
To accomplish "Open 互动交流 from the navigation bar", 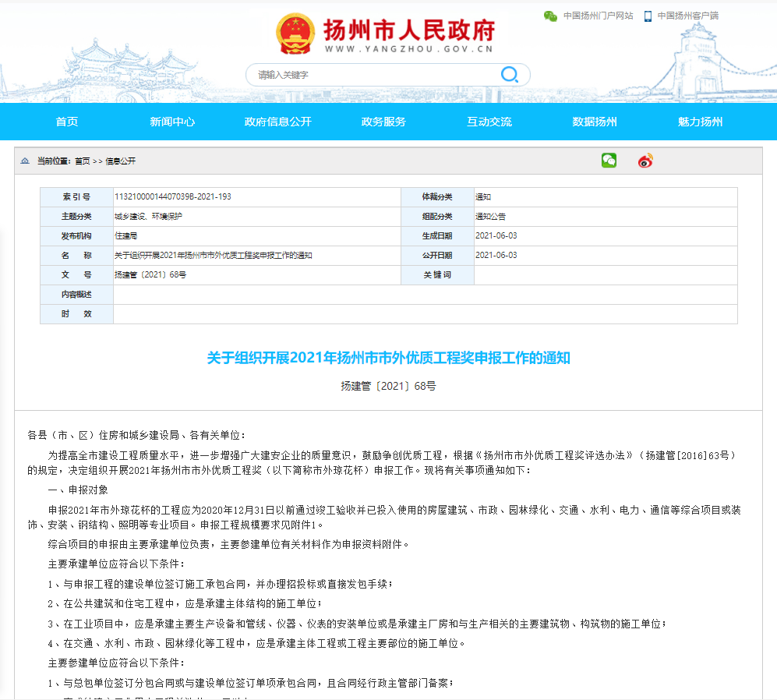I will click(x=489, y=122).
